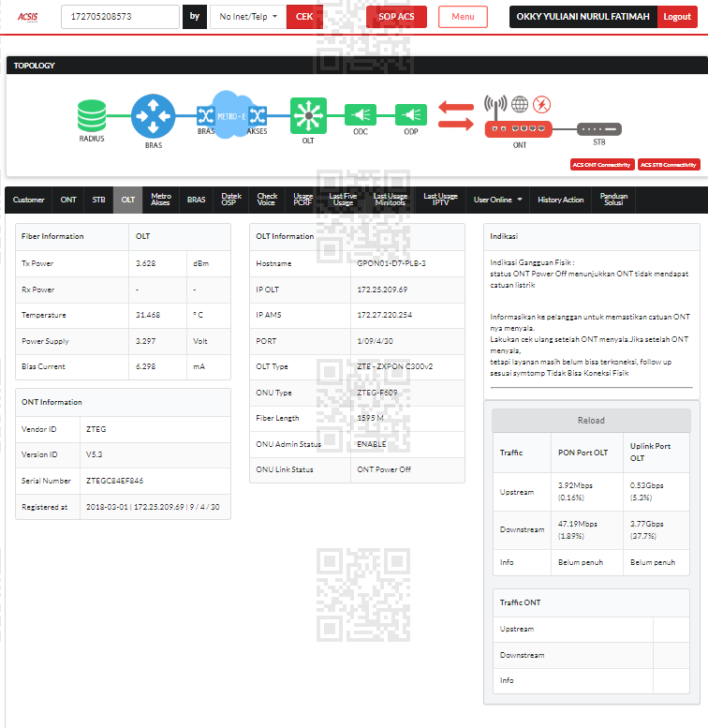Select the RADIUS database icon

click(92, 115)
